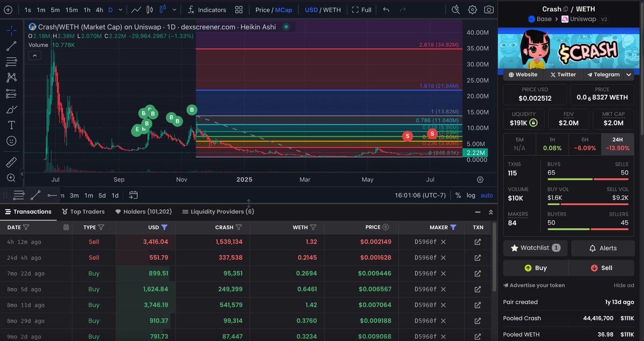The image size is (644, 341).
Task: Toggle auto scale on the chart
Action: 487,195
